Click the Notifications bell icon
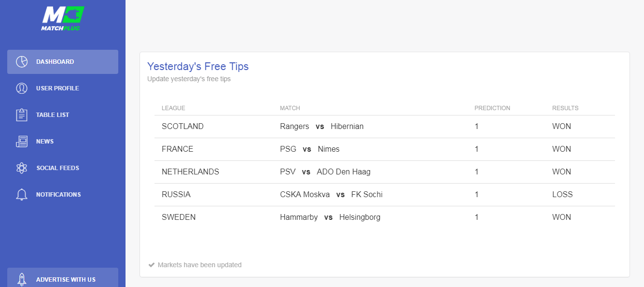Image resolution: width=644 pixels, height=287 pixels. pos(22,195)
